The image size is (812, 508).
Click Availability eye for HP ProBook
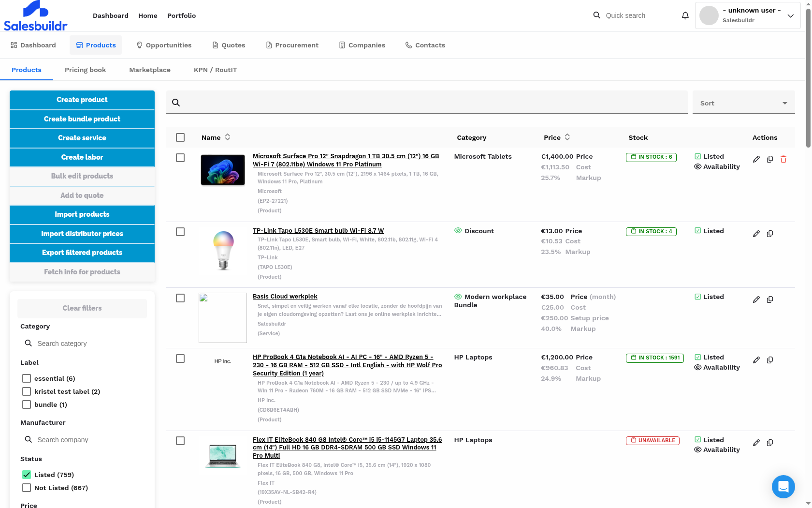pyautogui.click(x=697, y=367)
